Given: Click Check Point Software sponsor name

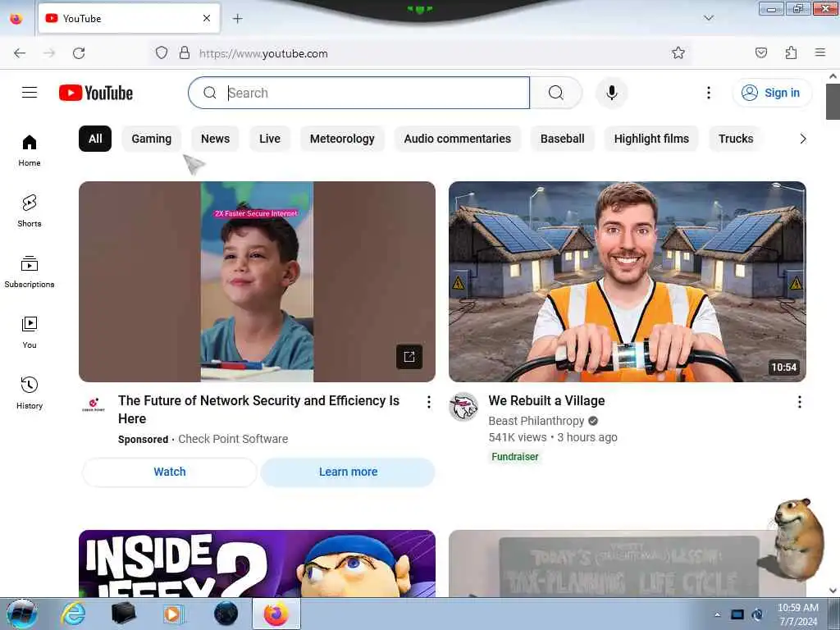Looking at the screenshot, I should tap(233, 440).
